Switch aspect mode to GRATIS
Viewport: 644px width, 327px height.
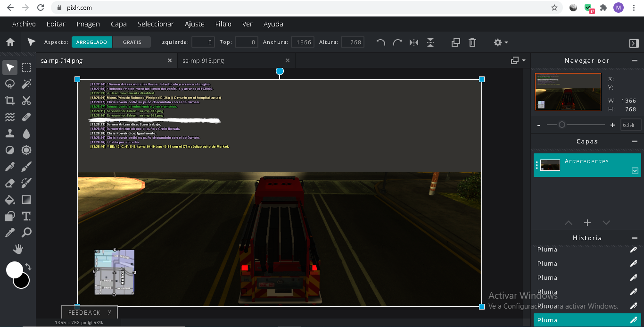pos(132,42)
